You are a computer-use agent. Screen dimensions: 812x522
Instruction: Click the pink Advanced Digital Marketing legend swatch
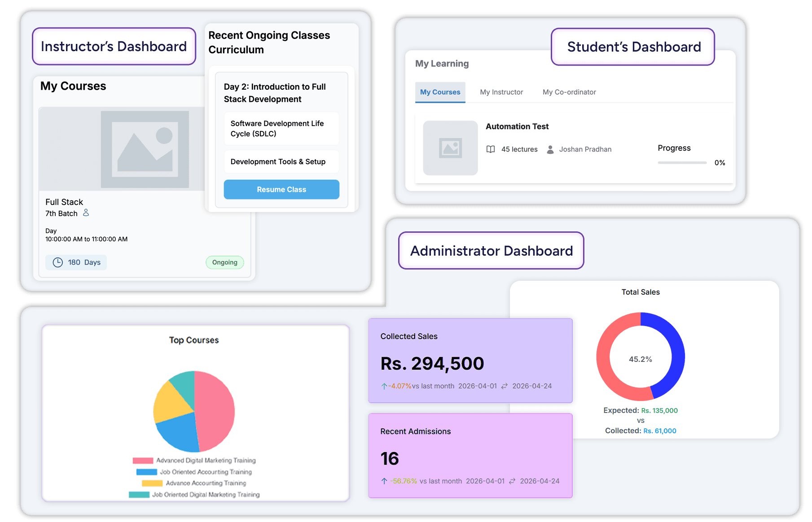[143, 461]
